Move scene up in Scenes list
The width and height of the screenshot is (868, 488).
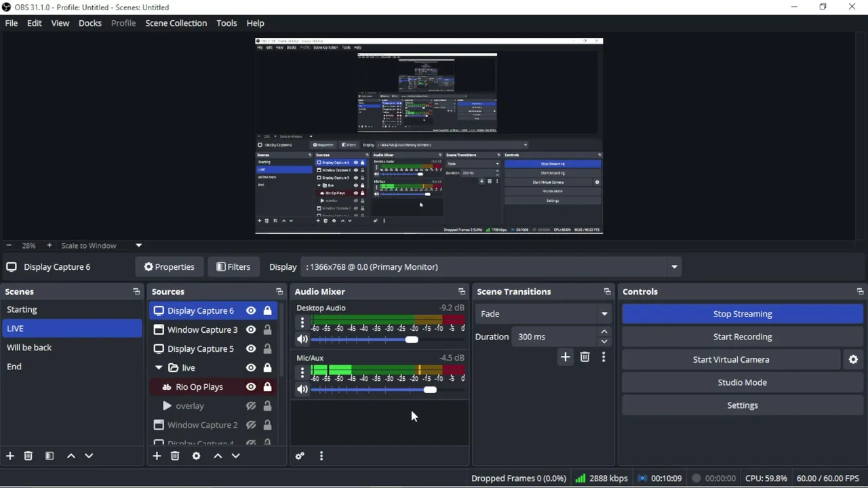click(x=71, y=456)
